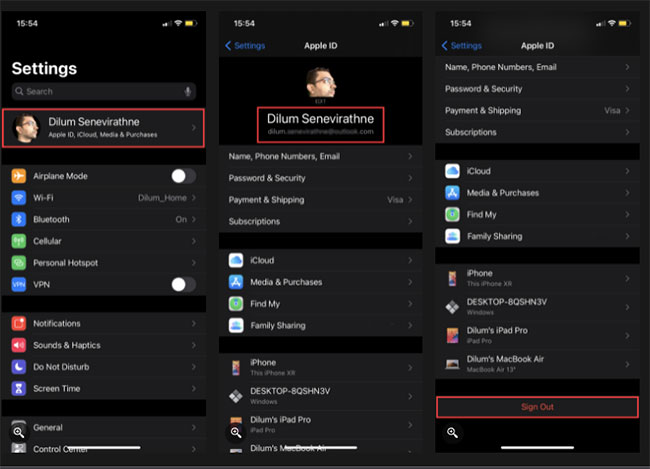Screen dimensions: 650x469
Task: Open chevron on Payment & Shipping in middle screen
Action: [410, 199]
